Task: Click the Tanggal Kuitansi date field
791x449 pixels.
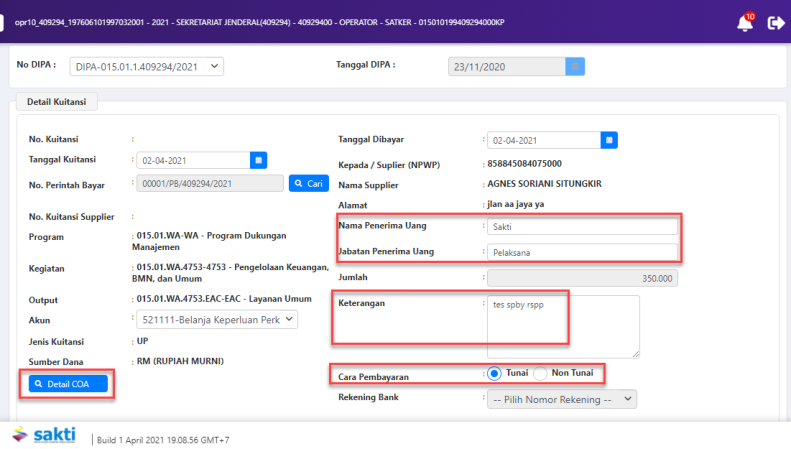Action: tap(193, 159)
